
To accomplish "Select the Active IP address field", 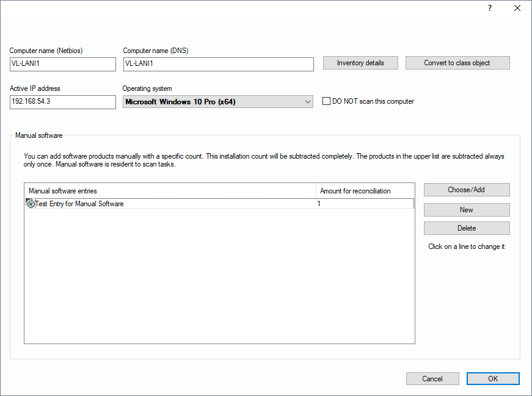I will (x=63, y=102).
